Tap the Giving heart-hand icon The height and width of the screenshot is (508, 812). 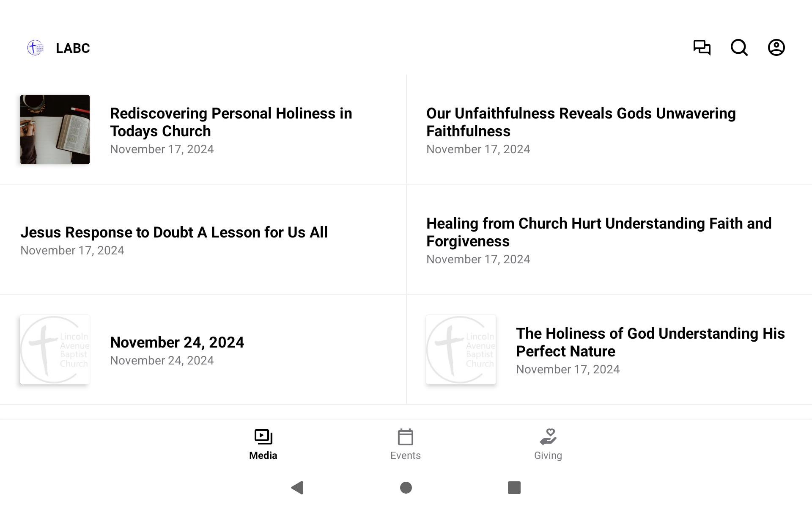pyautogui.click(x=548, y=437)
